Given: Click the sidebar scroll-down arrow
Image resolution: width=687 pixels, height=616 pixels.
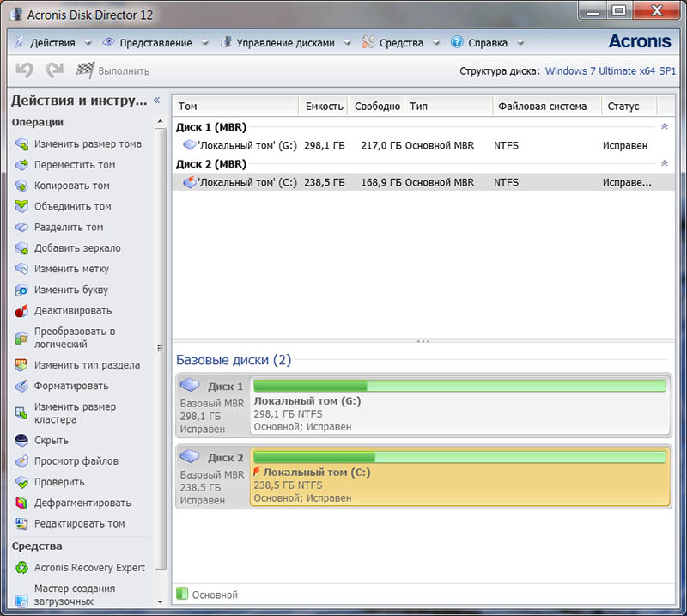Looking at the screenshot, I should coord(161,602).
